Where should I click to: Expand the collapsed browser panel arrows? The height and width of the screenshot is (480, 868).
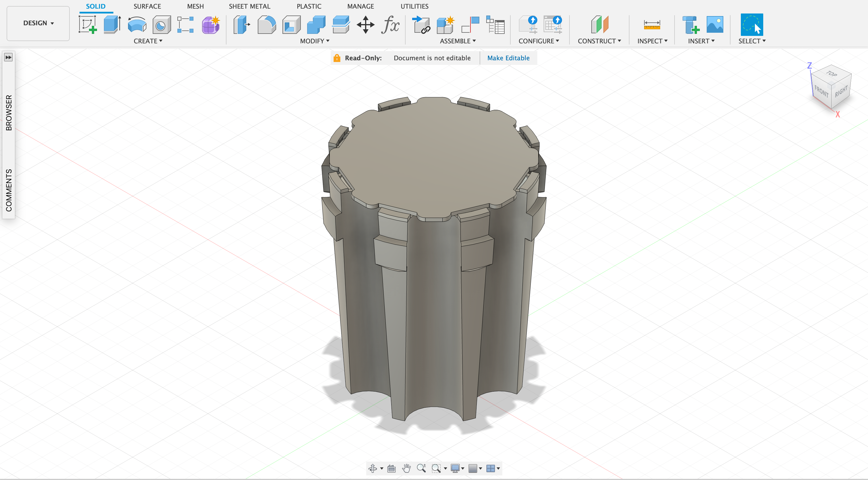click(x=8, y=57)
